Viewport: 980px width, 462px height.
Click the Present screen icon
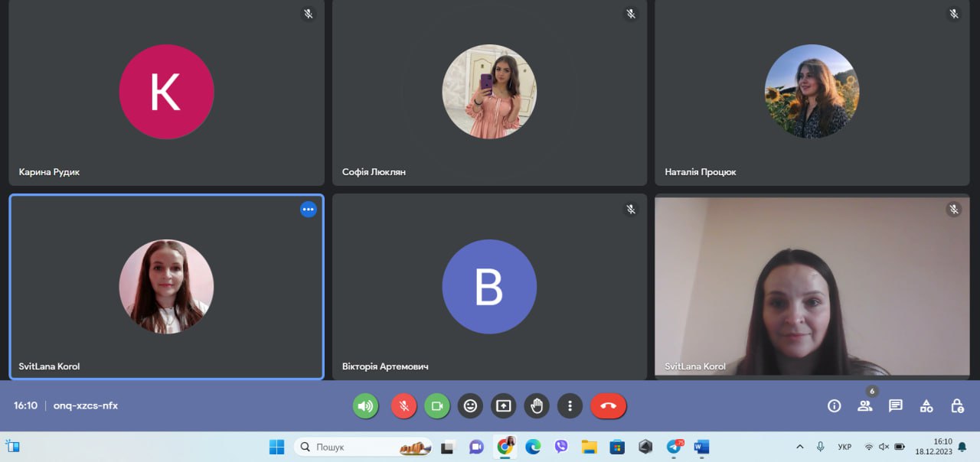tap(503, 406)
